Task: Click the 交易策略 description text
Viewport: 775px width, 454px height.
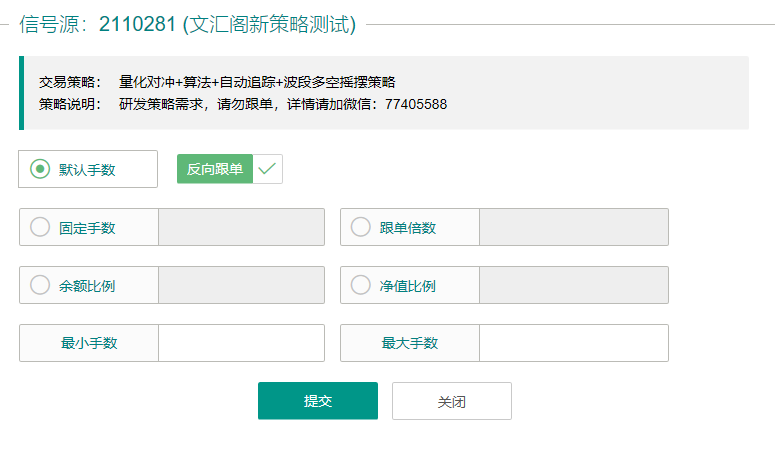Action: pos(257,82)
